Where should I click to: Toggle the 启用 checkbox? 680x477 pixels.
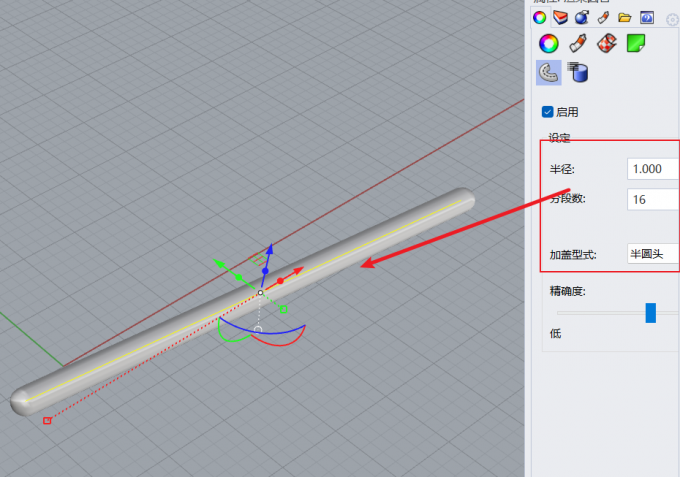tap(547, 112)
